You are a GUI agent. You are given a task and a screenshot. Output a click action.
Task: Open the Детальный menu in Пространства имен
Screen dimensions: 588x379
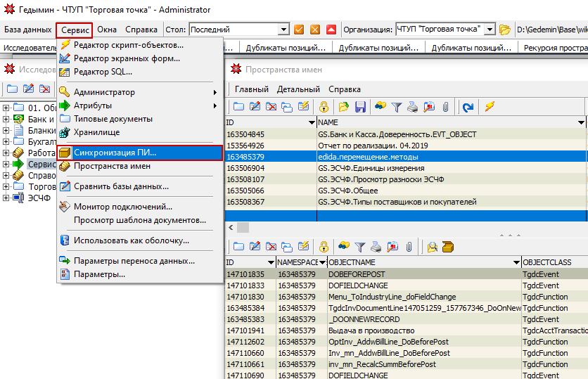tap(298, 89)
